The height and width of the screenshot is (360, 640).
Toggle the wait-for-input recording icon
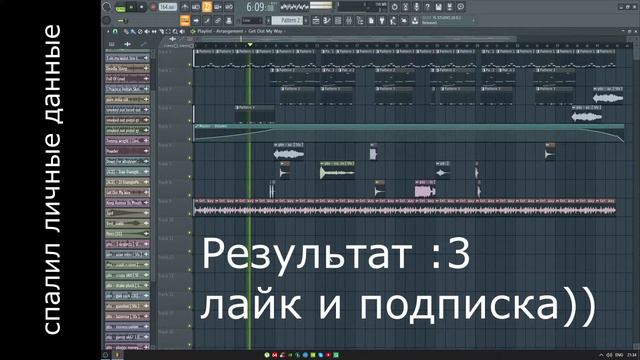[x=196, y=7]
